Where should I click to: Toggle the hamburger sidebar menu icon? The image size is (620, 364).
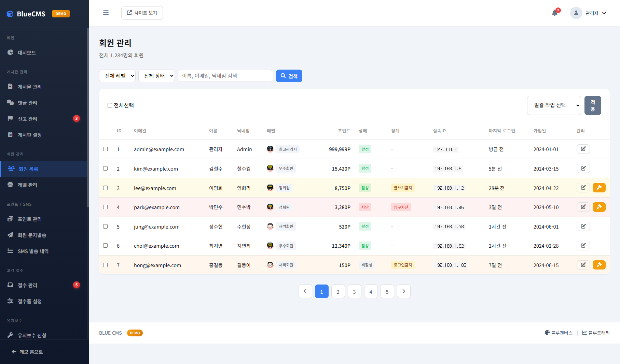click(106, 13)
